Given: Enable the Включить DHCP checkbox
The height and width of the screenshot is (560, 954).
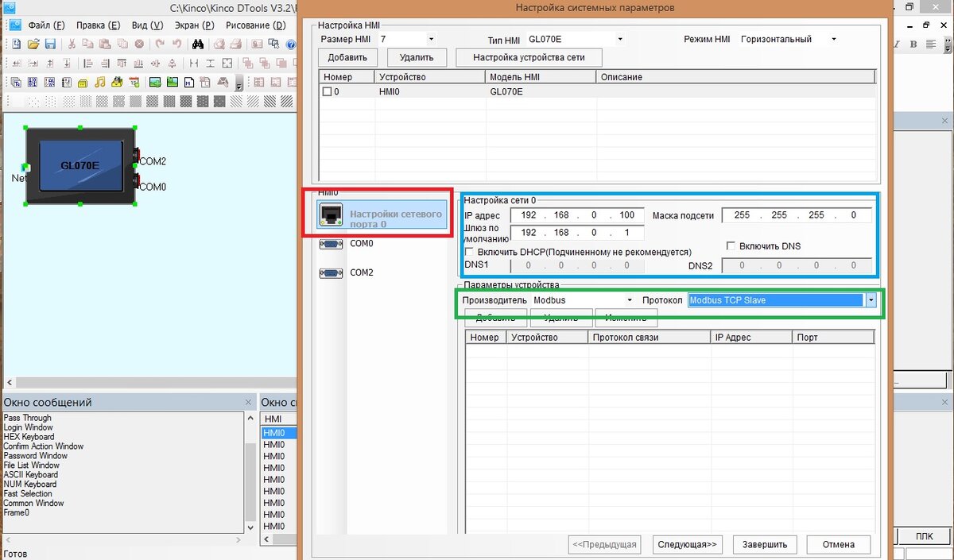Looking at the screenshot, I should [469, 252].
